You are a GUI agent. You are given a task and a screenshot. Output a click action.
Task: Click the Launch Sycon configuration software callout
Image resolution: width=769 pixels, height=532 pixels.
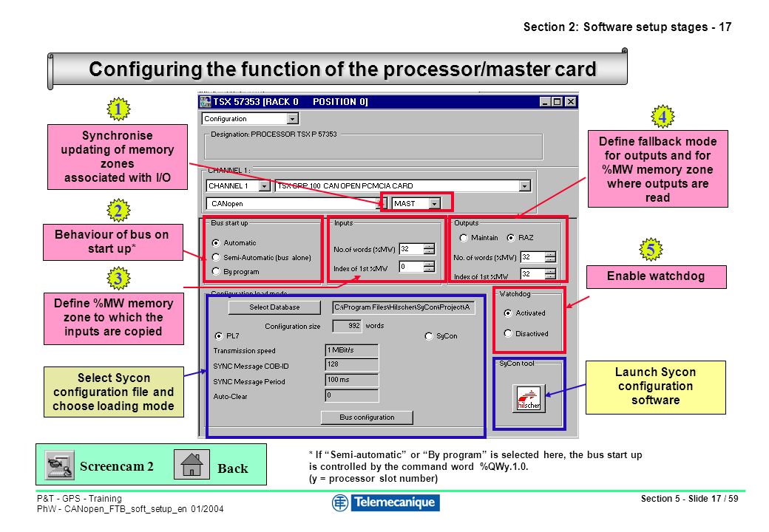(655, 386)
